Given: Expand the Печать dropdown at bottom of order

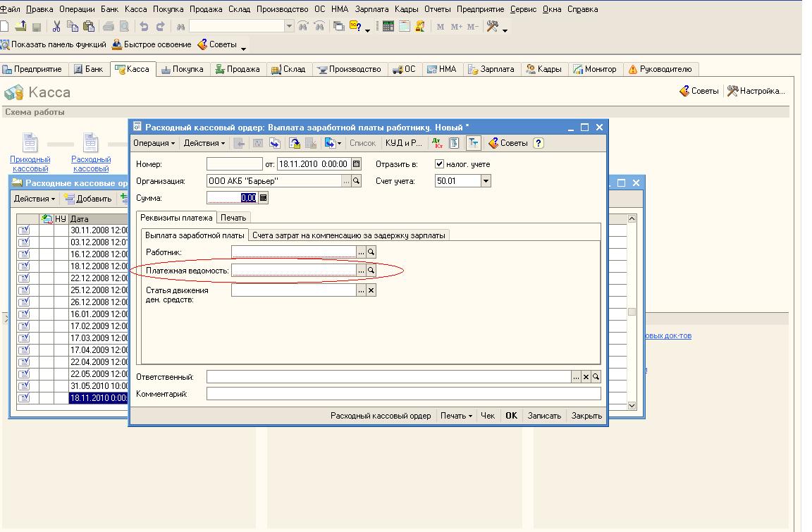Looking at the screenshot, I should [x=457, y=416].
